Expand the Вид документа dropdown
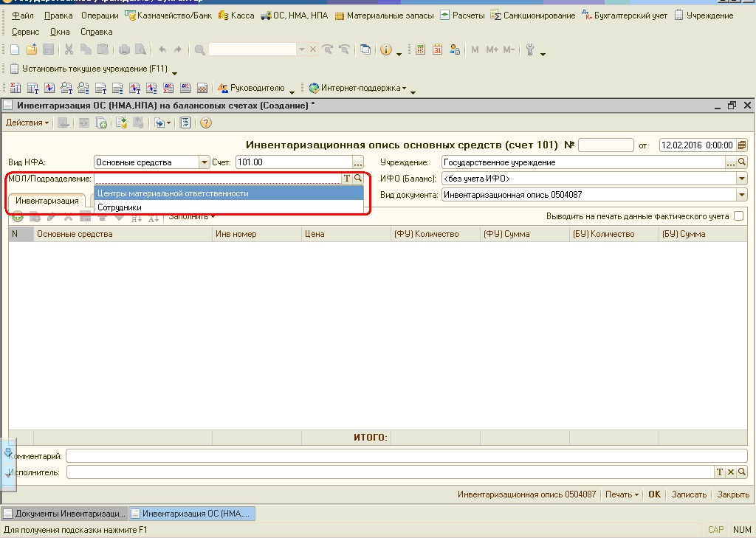 pos(741,195)
